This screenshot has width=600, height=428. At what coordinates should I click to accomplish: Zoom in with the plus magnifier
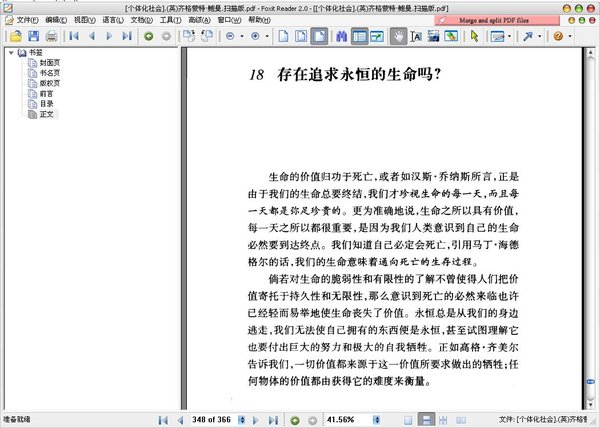[x=255, y=36]
